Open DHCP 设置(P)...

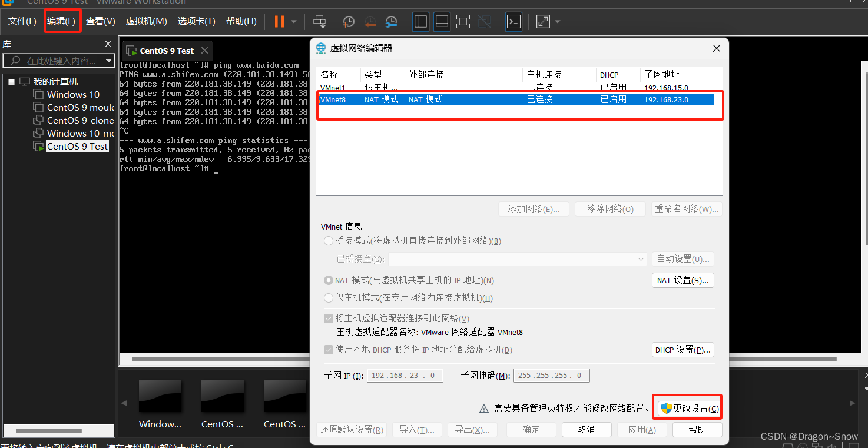tap(683, 350)
